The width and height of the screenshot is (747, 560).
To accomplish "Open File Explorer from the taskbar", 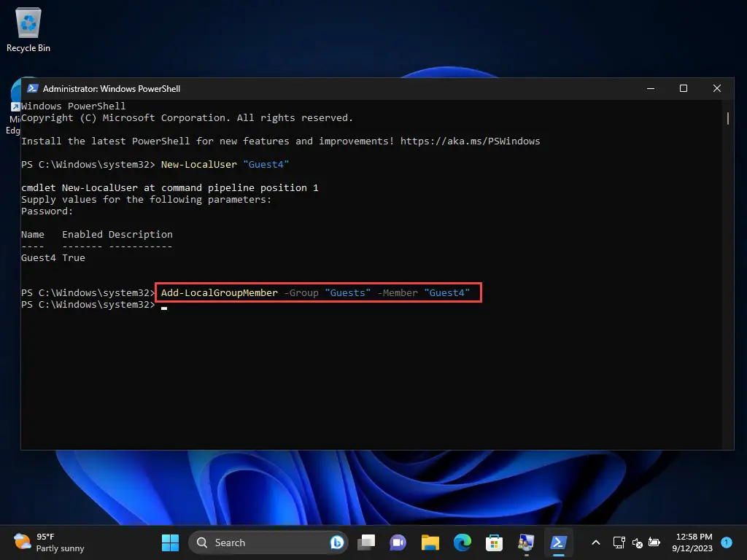I will (x=430, y=542).
